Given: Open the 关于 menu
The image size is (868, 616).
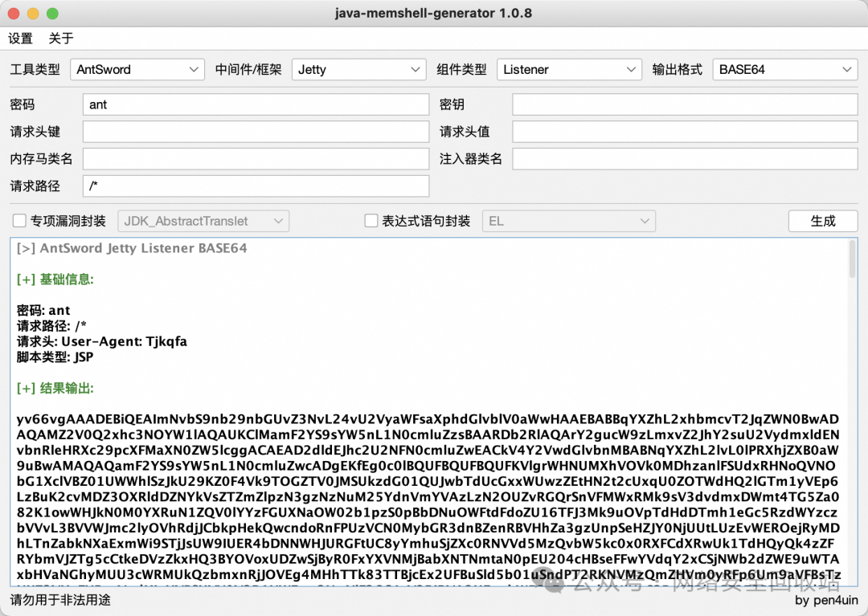Looking at the screenshot, I should tap(61, 39).
